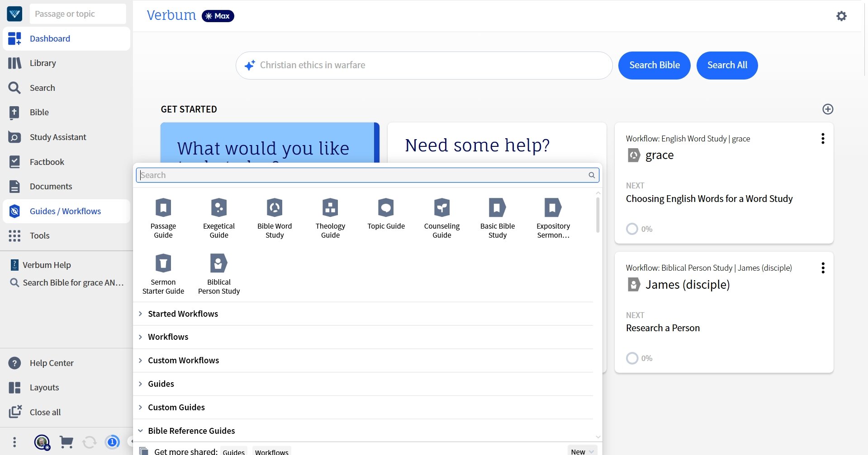The height and width of the screenshot is (455, 868).
Task: Open the shopping cart icon
Action: [x=66, y=442]
